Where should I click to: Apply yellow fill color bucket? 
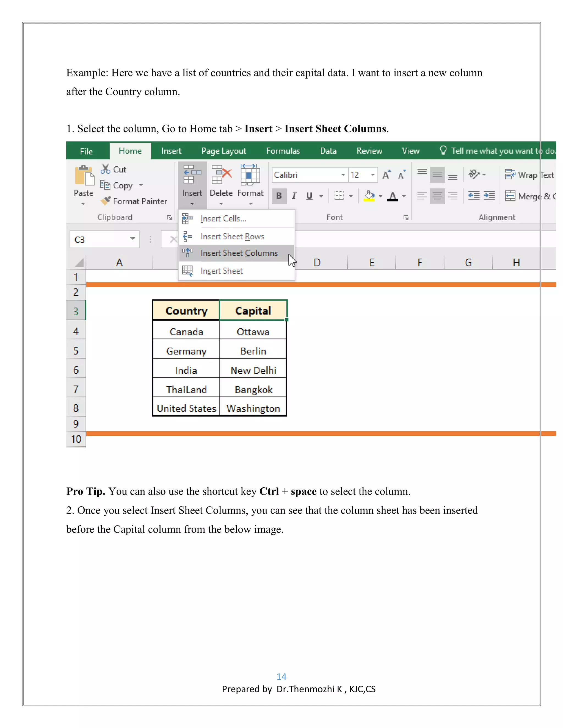pyautogui.click(x=369, y=196)
